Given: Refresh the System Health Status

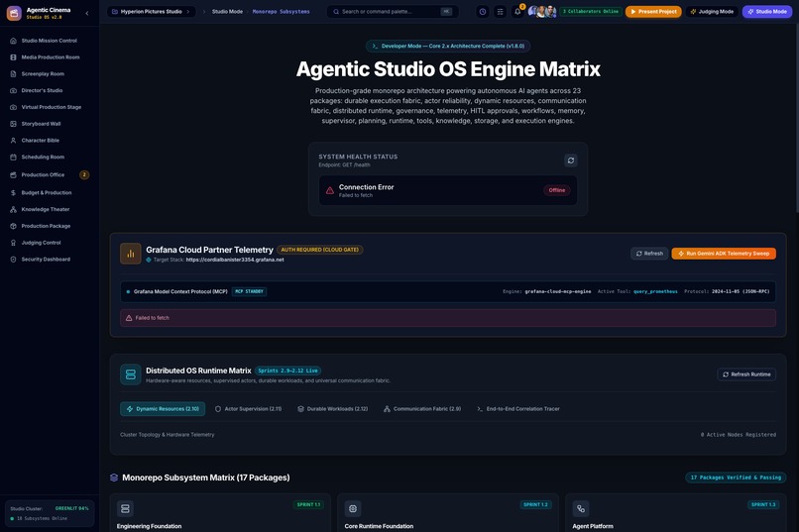Looking at the screenshot, I should pyautogui.click(x=571, y=160).
